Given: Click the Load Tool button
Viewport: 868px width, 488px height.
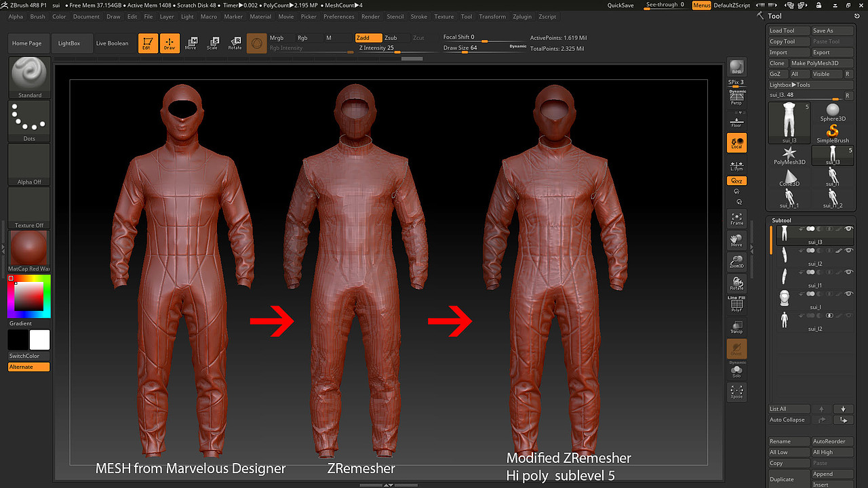Looking at the screenshot, I should tap(789, 30).
